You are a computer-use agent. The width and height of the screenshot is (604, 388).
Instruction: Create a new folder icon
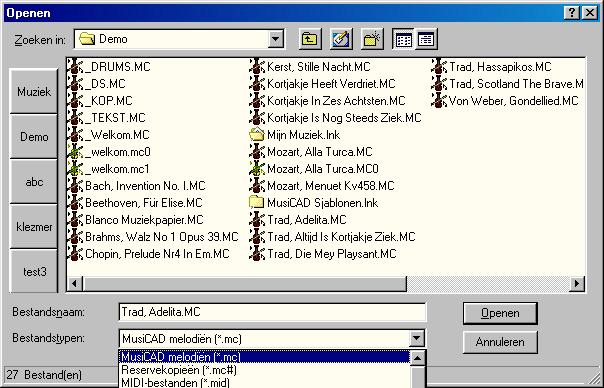(x=372, y=39)
